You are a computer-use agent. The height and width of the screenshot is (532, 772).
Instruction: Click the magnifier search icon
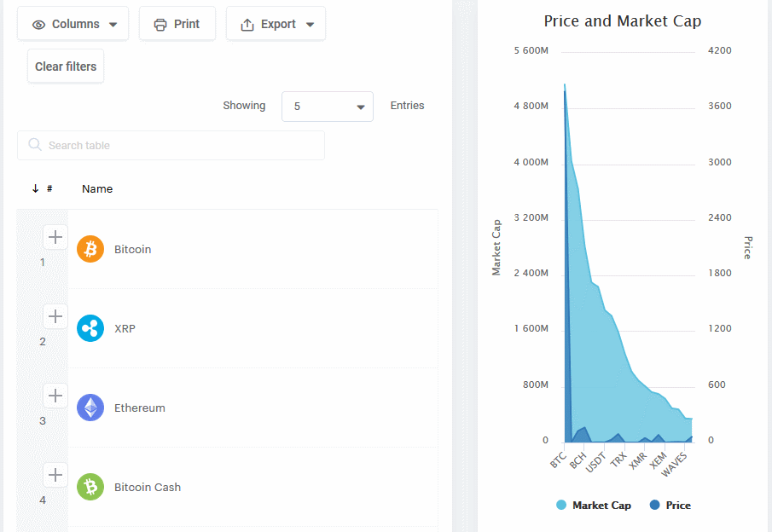(34, 145)
